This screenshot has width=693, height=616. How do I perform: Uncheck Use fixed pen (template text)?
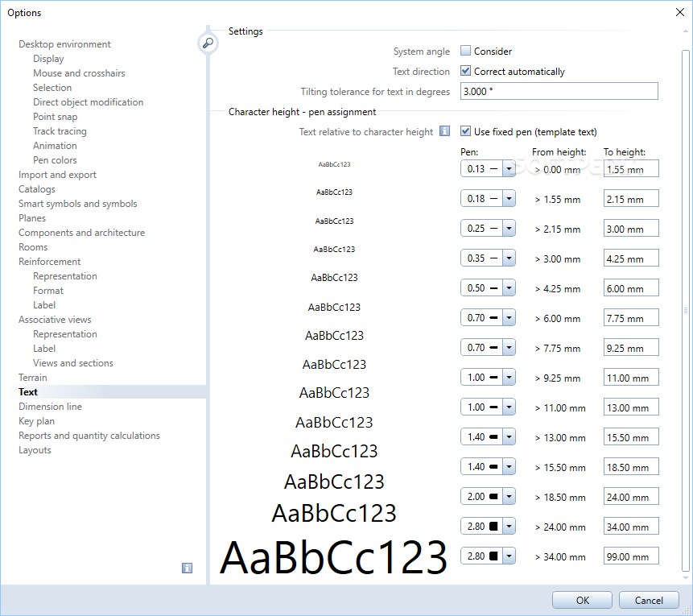tap(465, 131)
